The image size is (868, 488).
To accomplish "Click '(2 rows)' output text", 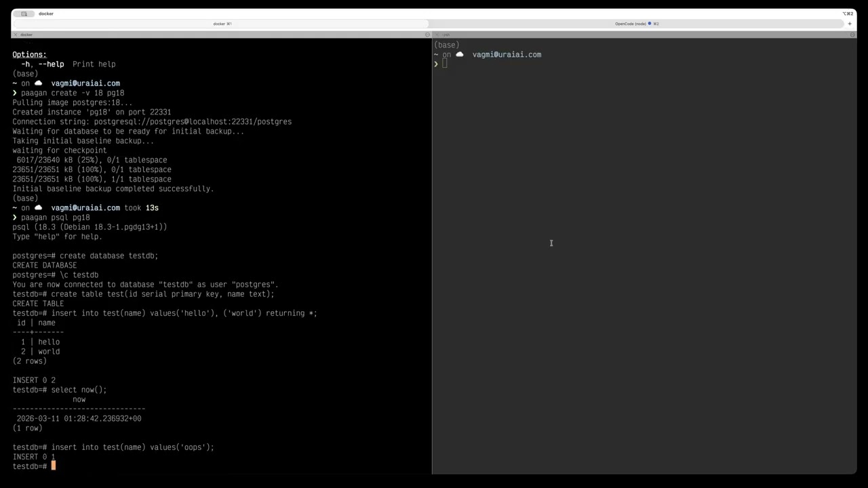I will (x=30, y=361).
